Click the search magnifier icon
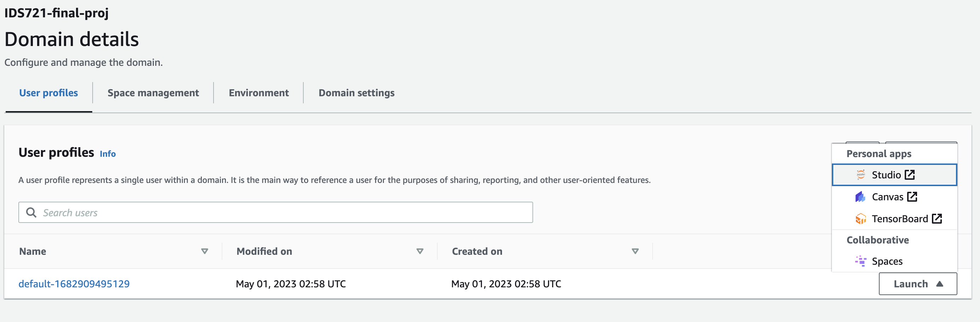 click(31, 212)
